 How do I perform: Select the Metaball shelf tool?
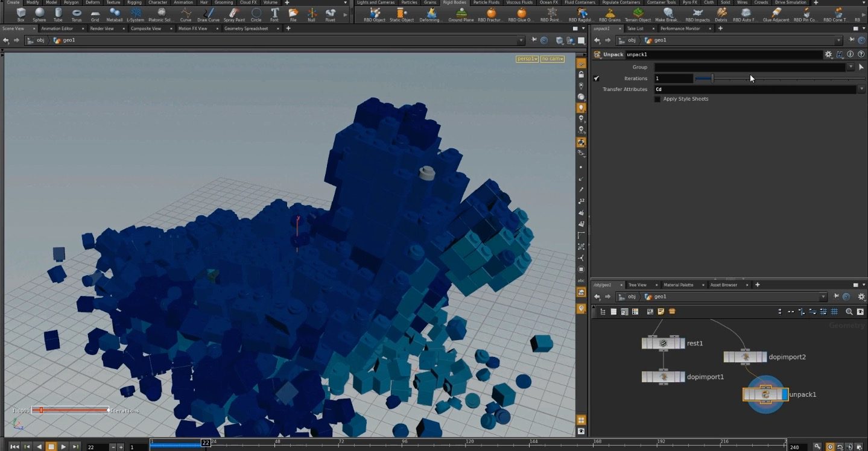[x=115, y=14]
